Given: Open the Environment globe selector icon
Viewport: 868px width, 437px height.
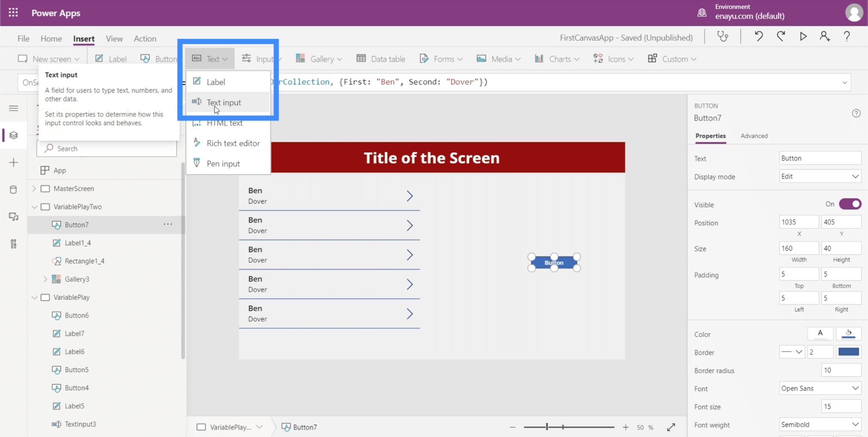Looking at the screenshot, I should 702,13.
